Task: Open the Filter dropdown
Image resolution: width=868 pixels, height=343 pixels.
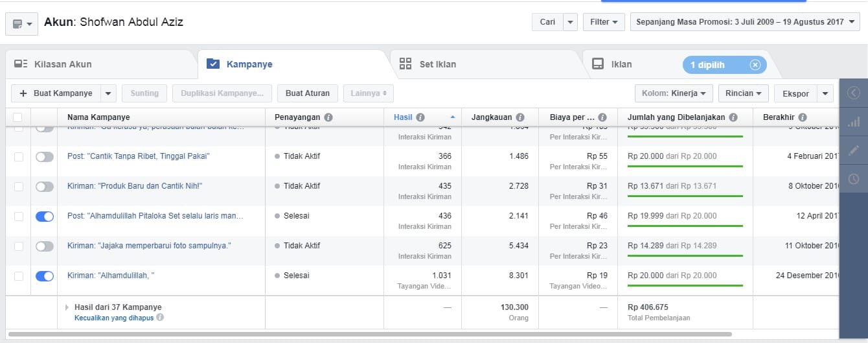Action: pyautogui.click(x=604, y=22)
